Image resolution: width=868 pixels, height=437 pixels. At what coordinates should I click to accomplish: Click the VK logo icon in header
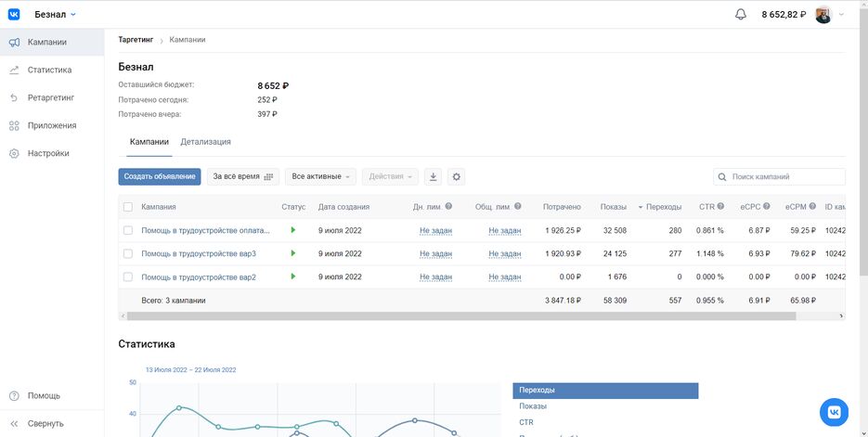tap(15, 14)
